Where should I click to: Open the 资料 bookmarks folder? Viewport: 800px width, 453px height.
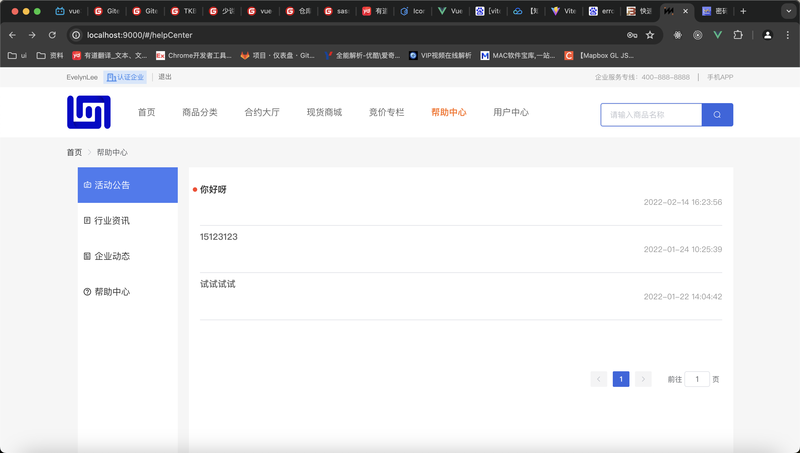pos(50,56)
